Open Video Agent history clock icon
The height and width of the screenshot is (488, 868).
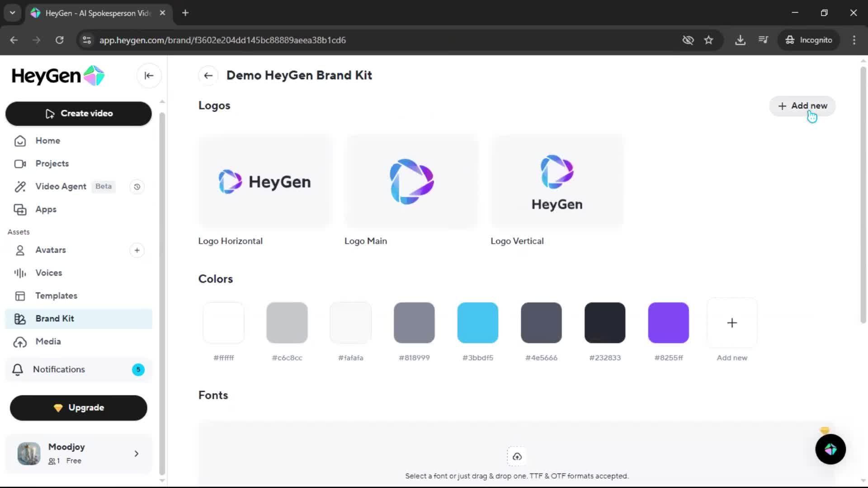point(137,187)
